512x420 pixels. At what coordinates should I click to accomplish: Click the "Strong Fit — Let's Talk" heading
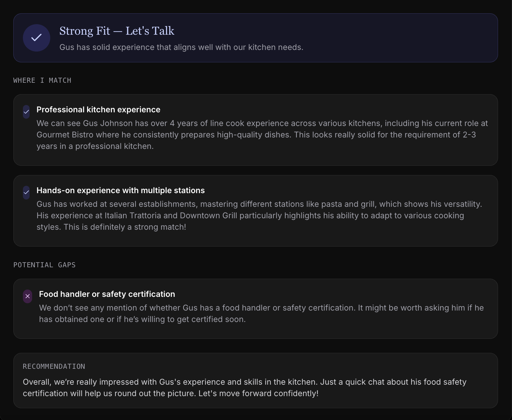[117, 31]
